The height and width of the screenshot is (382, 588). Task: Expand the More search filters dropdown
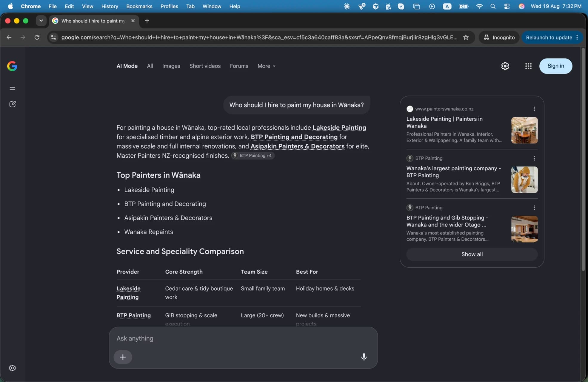[267, 66]
